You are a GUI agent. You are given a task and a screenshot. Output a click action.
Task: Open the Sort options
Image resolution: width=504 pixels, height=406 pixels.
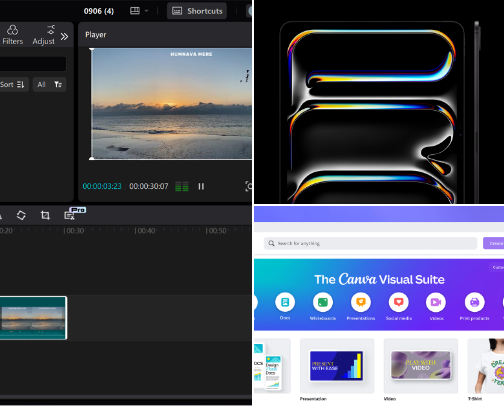(14, 84)
